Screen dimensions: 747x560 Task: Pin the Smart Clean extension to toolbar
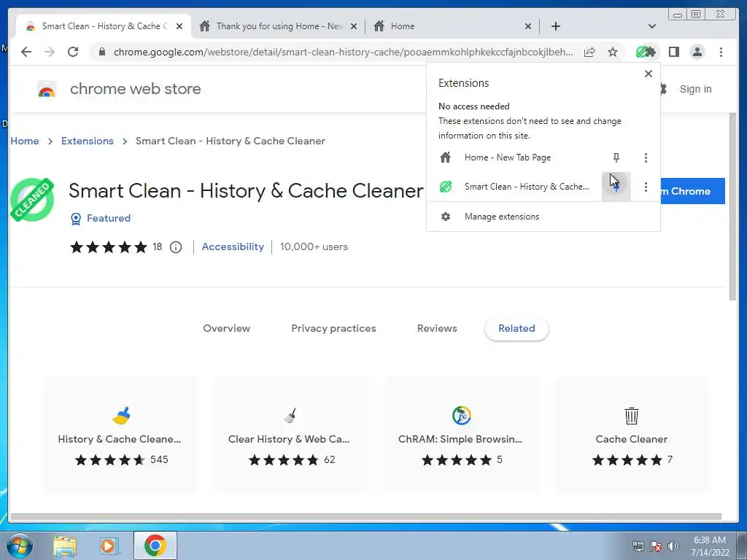(616, 187)
